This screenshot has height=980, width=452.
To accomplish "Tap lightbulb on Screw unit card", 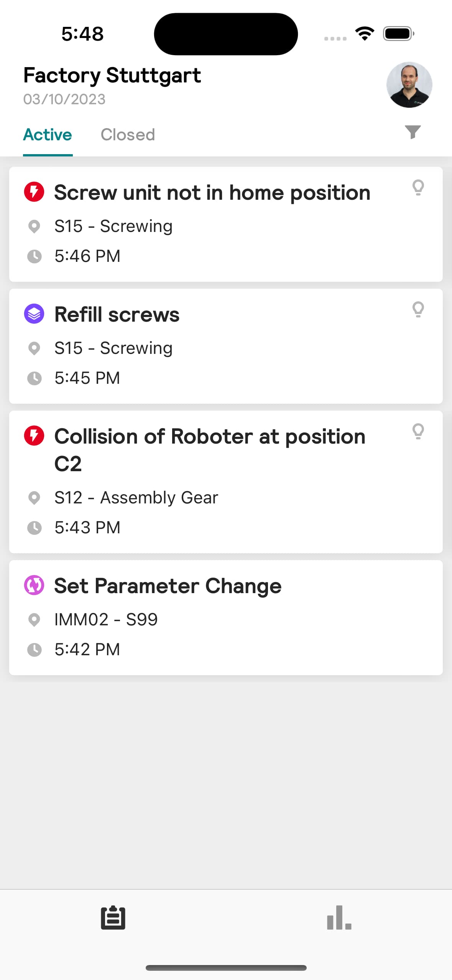I will point(418,188).
